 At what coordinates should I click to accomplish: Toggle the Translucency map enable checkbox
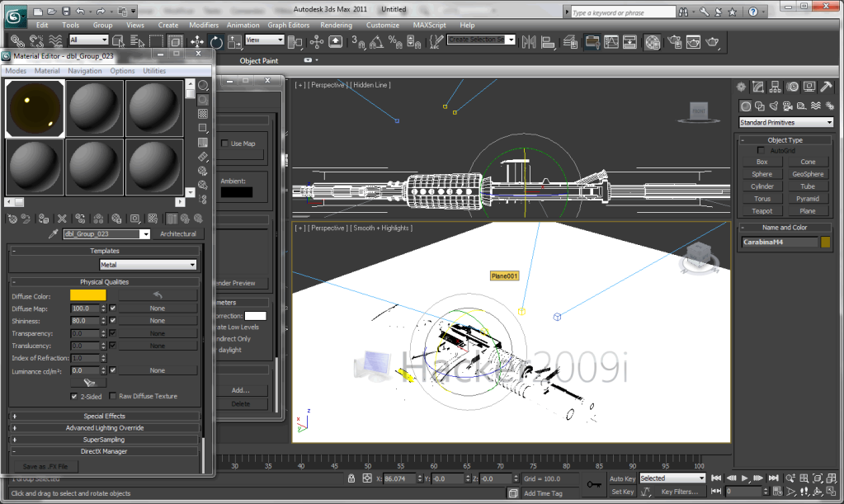coord(112,346)
